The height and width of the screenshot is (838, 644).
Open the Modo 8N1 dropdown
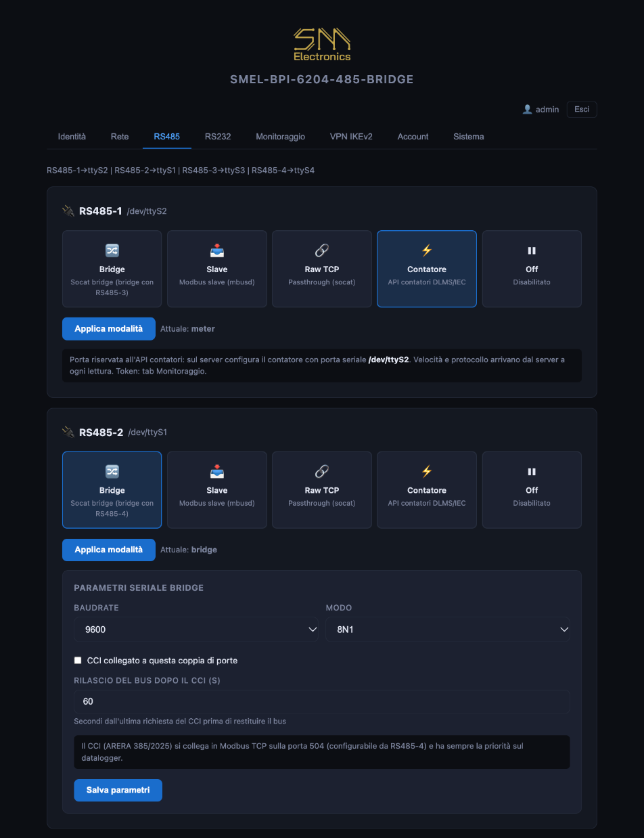click(x=448, y=630)
